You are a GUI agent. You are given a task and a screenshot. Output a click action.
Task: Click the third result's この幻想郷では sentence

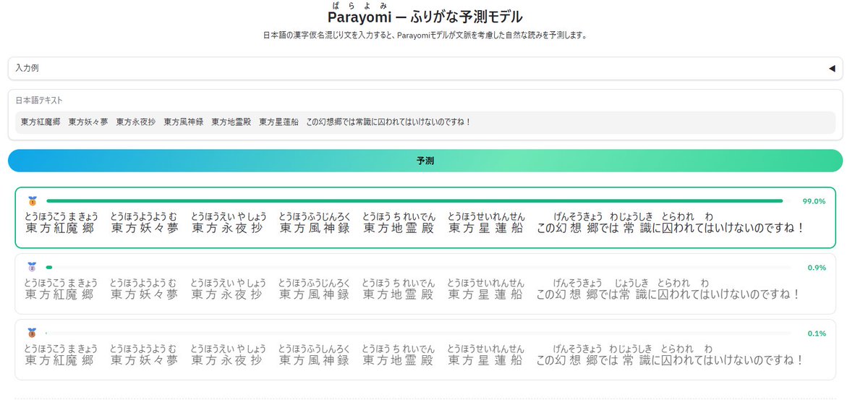pyautogui.click(x=671, y=355)
